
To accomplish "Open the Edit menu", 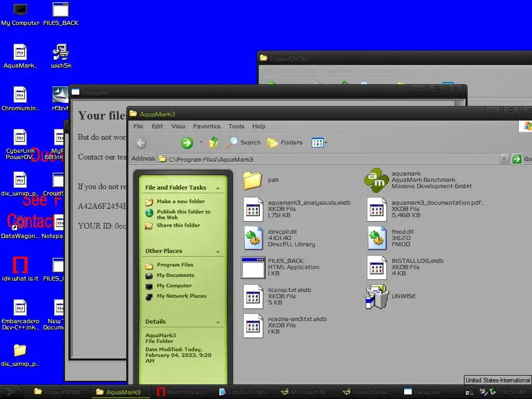I will pos(157,126).
